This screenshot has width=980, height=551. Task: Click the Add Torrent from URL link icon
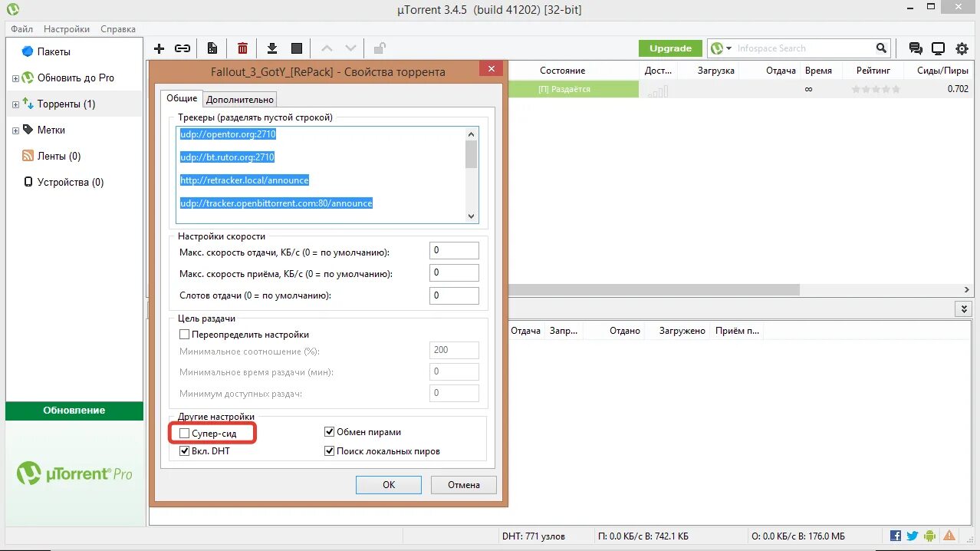[183, 48]
